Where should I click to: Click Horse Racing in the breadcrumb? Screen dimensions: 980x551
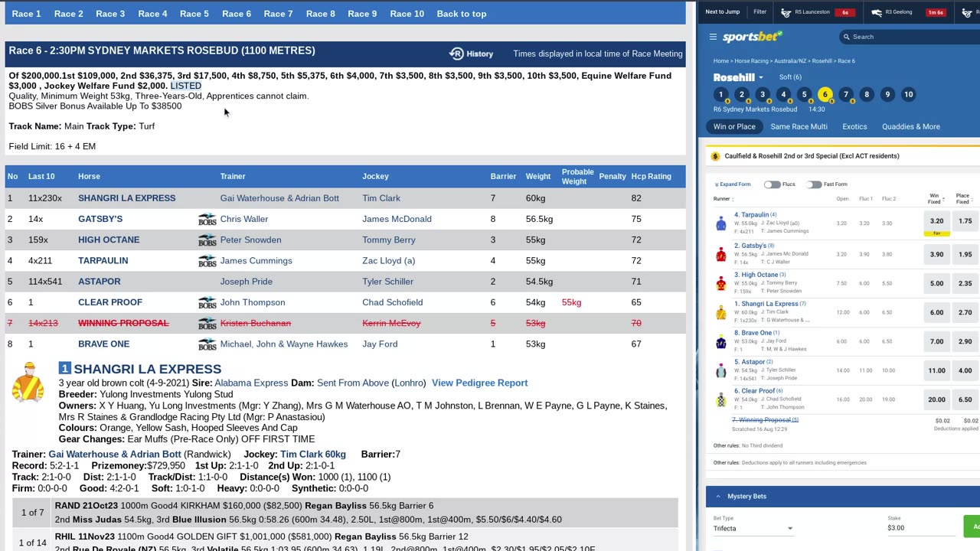(x=751, y=61)
